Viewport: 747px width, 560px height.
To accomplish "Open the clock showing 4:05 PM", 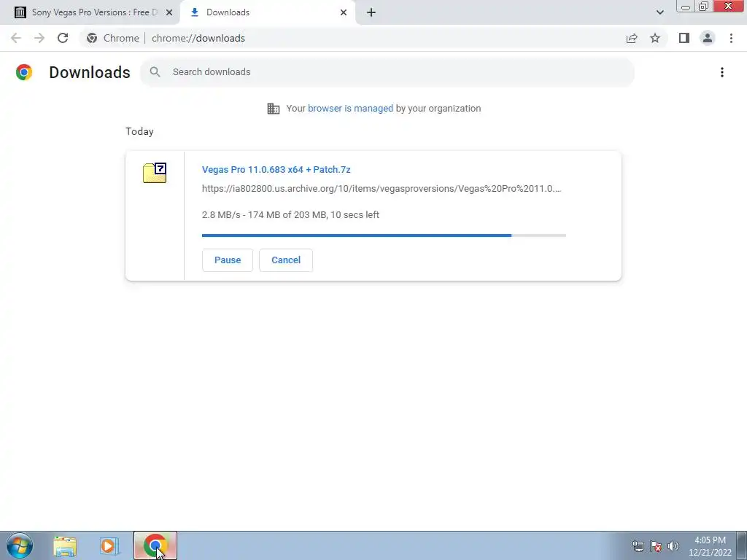I will point(710,546).
